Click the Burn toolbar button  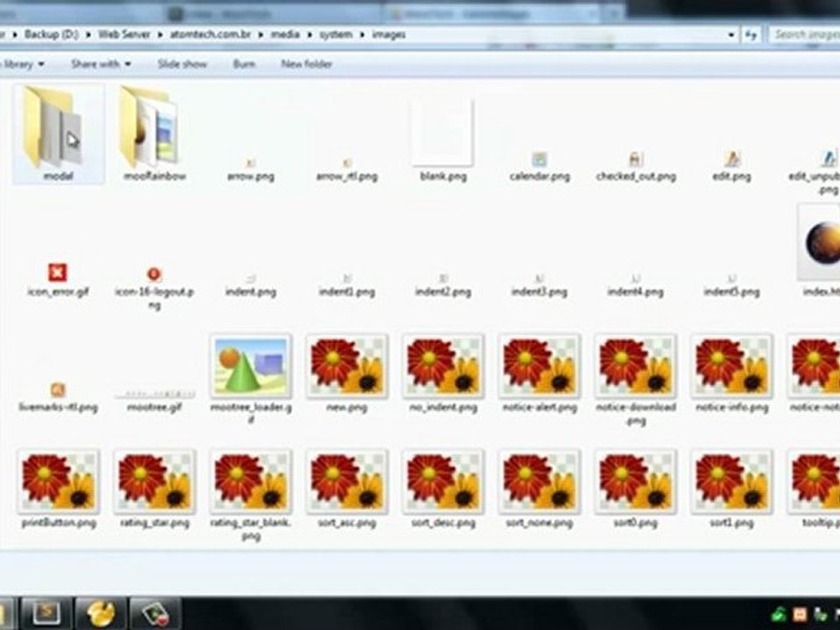(x=244, y=64)
